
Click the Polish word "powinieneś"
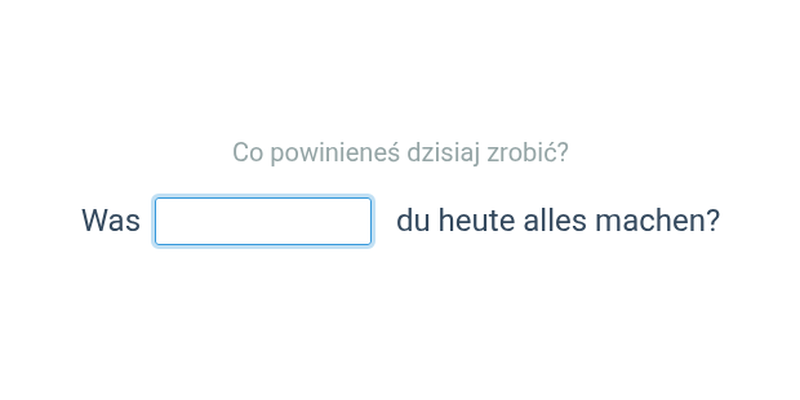[x=335, y=152]
